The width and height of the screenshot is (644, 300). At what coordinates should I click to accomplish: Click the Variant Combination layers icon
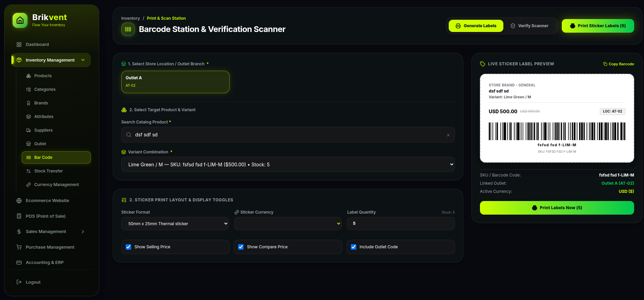(x=124, y=152)
